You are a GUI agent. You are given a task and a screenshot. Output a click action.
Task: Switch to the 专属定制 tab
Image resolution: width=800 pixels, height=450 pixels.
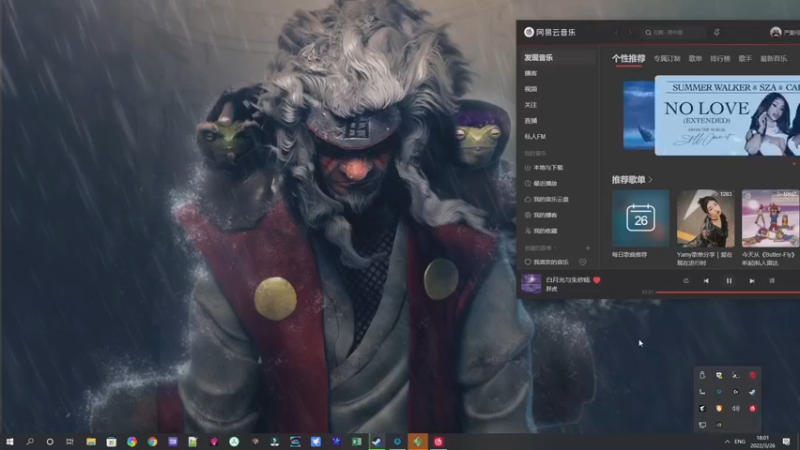(667, 59)
